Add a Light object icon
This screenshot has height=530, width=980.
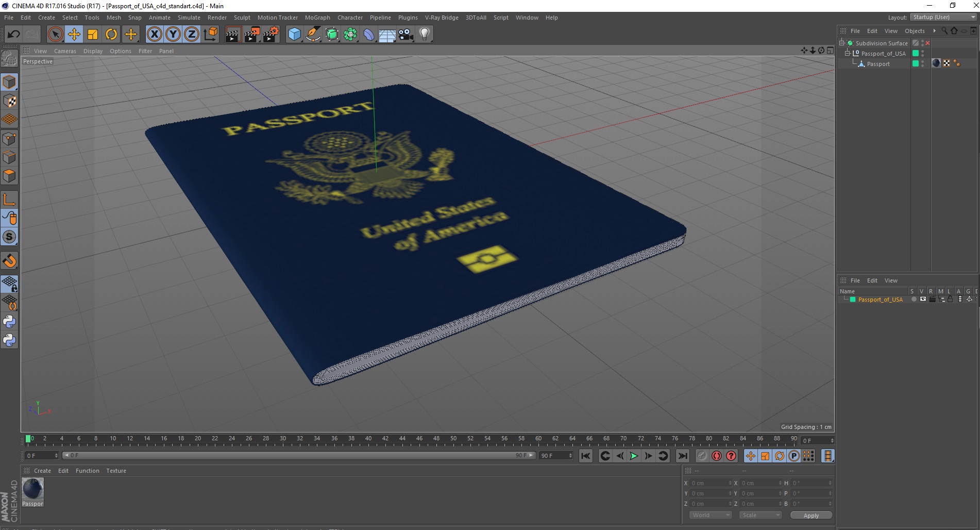(425, 35)
